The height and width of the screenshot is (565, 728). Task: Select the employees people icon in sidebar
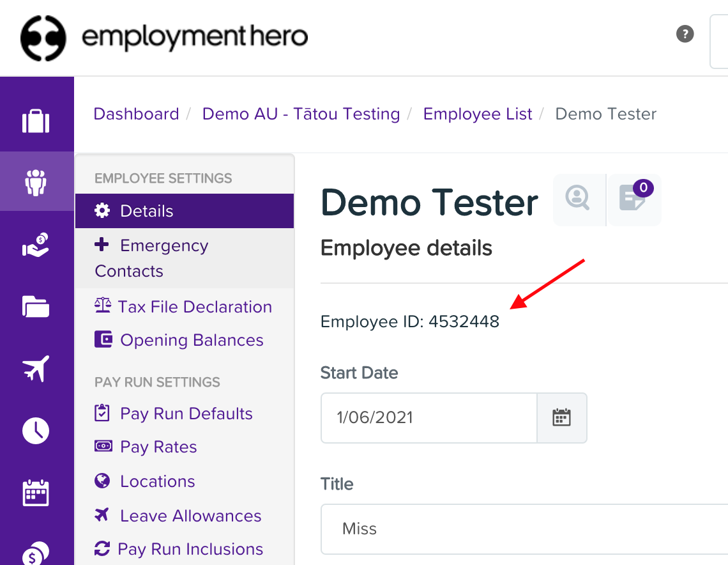[x=36, y=181]
